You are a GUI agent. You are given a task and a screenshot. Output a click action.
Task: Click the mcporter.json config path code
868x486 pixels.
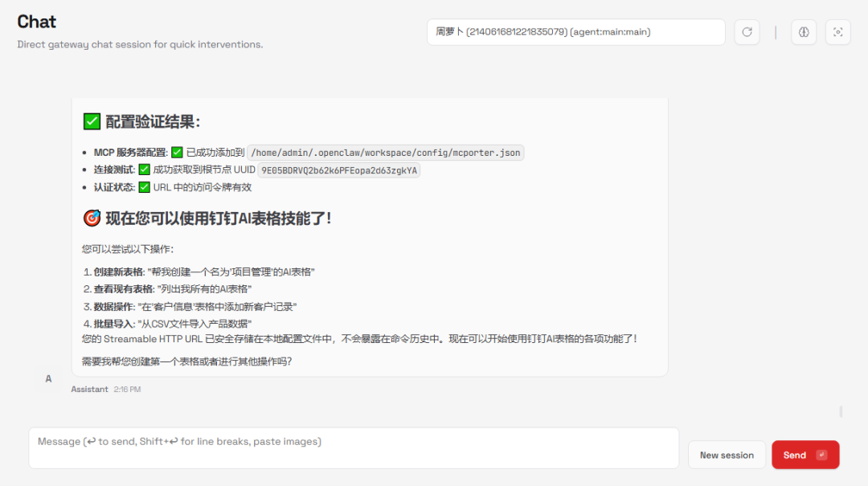point(385,153)
